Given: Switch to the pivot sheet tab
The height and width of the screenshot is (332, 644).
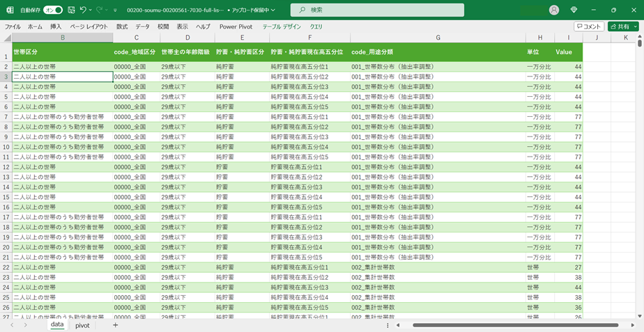Looking at the screenshot, I should tap(82, 325).
